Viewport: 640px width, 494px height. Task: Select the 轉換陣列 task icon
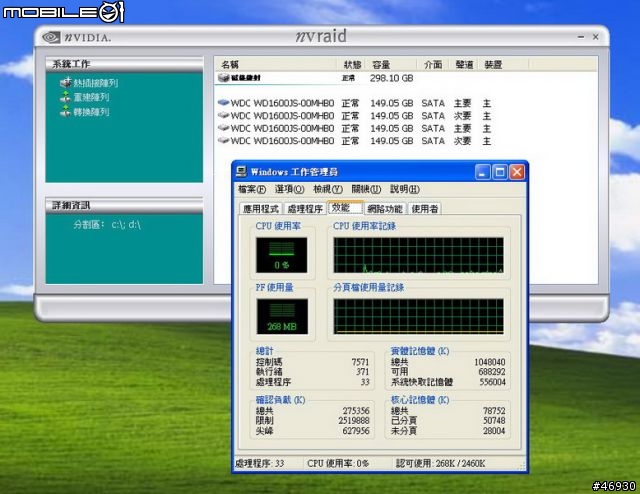pos(65,111)
